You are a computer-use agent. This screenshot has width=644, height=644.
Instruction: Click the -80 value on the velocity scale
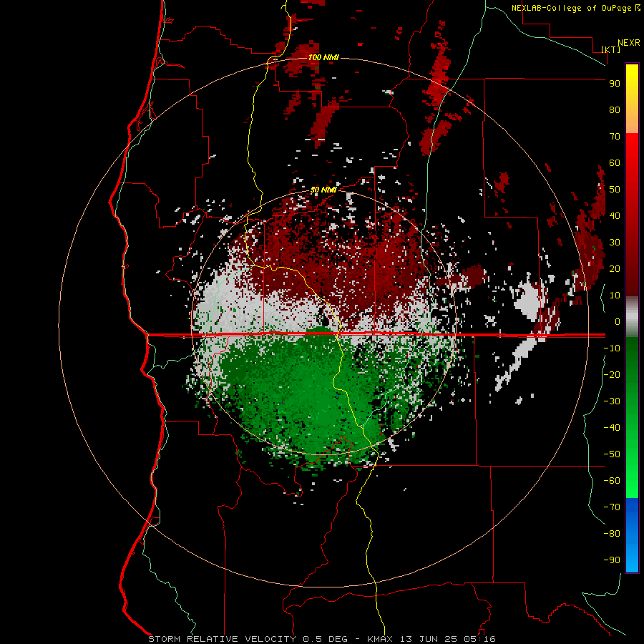[612, 534]
